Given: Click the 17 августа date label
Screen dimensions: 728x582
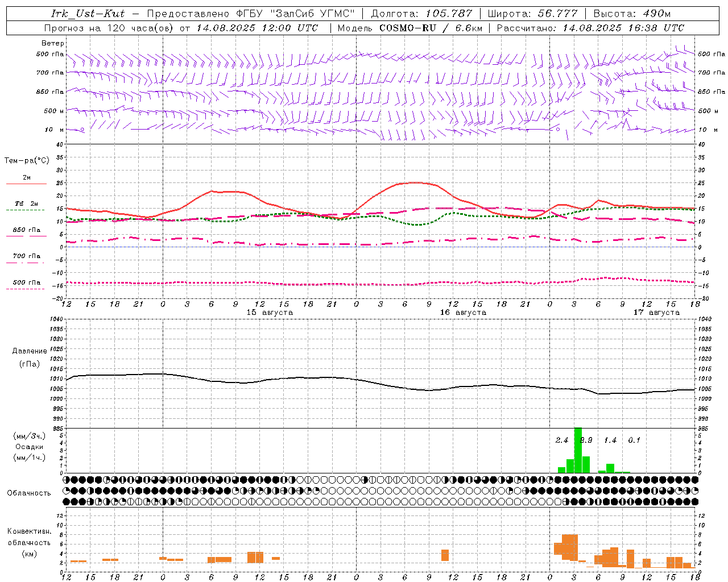Looking at the screenshot, I should pyautogui.click(x=656, y=313).
